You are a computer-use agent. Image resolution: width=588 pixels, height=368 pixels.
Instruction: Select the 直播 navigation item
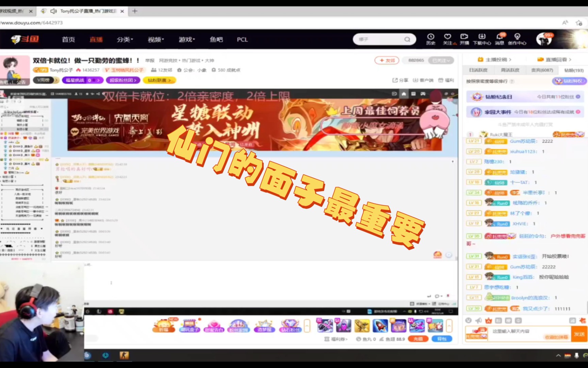(96, 40)
